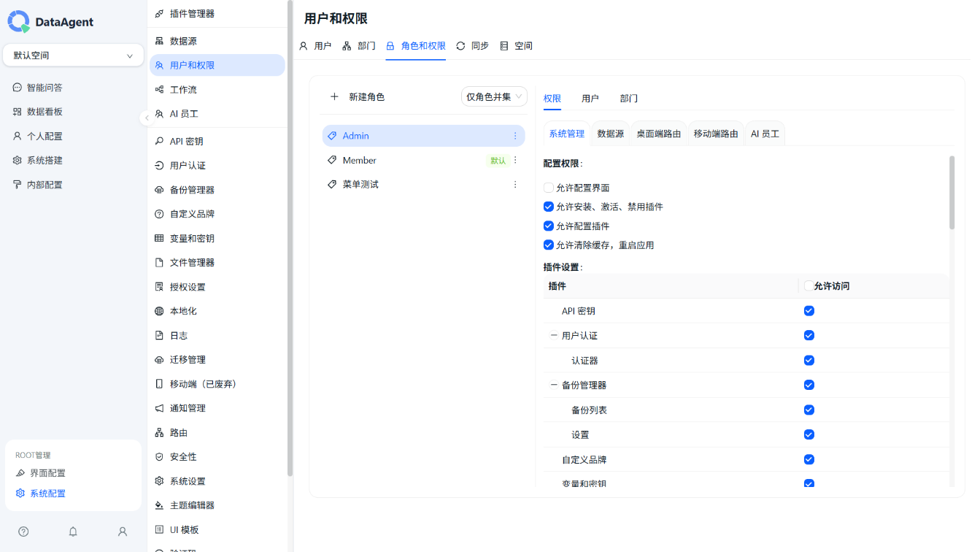This screenshot has width=980, height=552.
Task: Click the 工作流 icon
Action: (159, 90)
